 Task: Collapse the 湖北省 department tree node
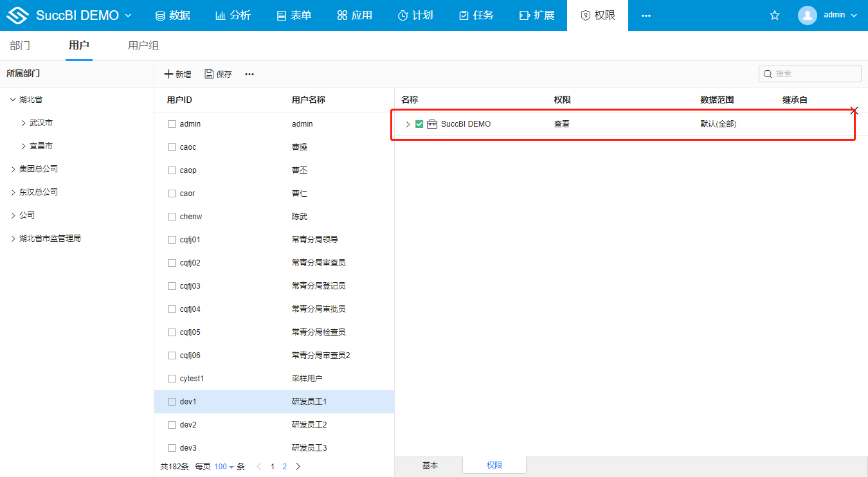12,99
